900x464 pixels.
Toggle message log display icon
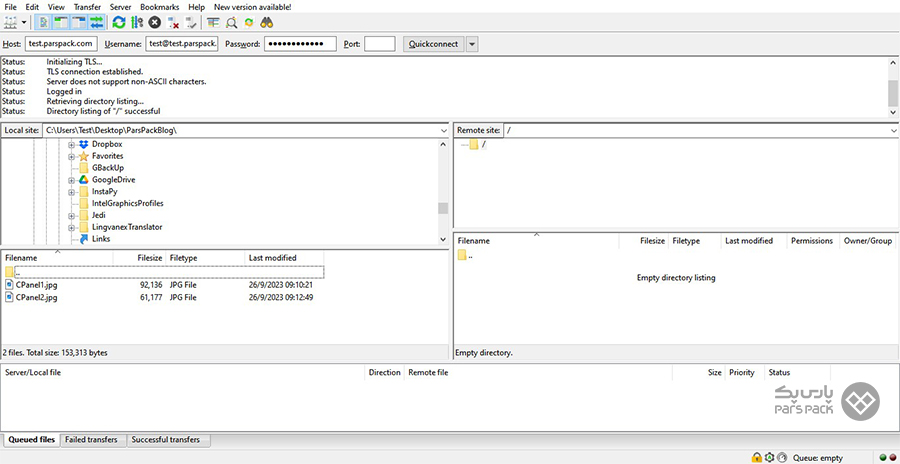44,22
